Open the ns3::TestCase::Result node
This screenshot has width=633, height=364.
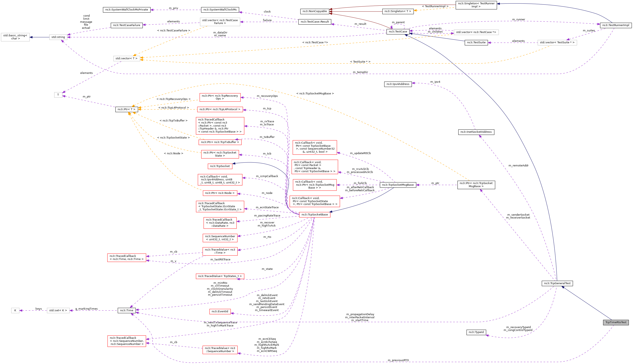tap(314, 22)
